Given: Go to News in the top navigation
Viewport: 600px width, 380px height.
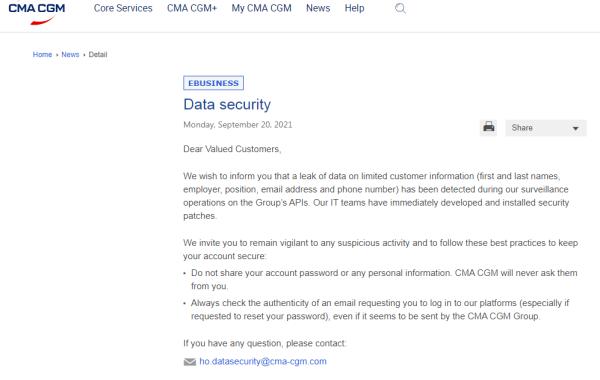Looking at the screenshot, I should [x=318, y=8].
